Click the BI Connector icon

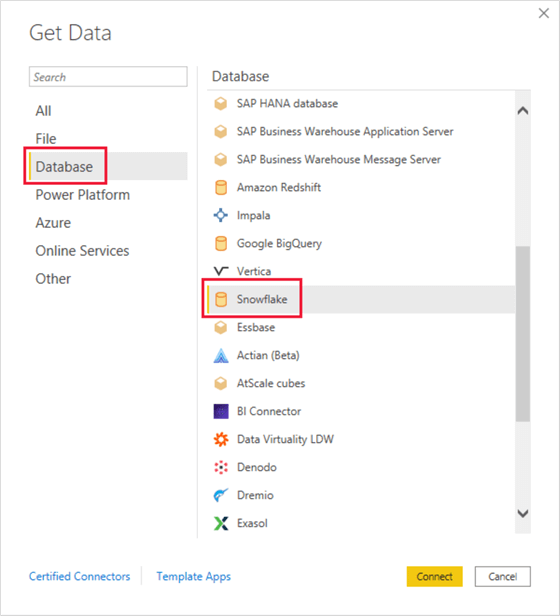[221, 411]
